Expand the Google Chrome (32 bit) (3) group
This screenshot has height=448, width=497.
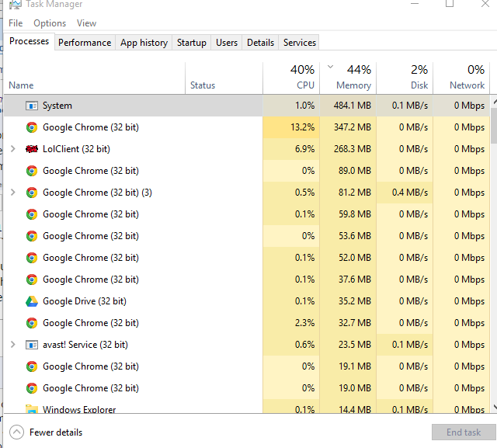pos(13,193)
